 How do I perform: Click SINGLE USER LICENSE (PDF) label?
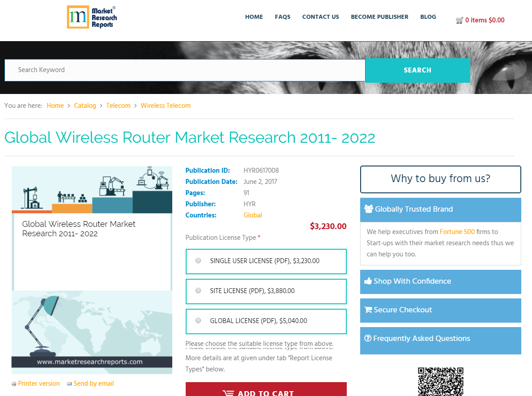264,261
